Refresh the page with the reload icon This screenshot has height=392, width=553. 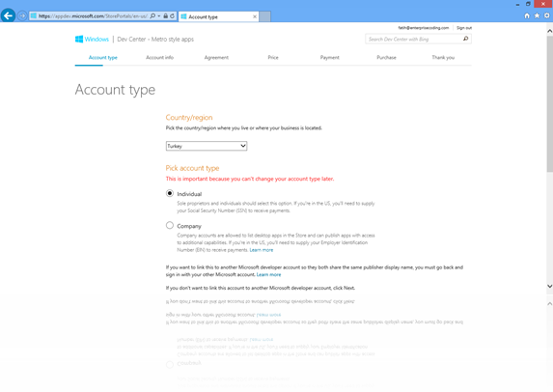(172, 15)
